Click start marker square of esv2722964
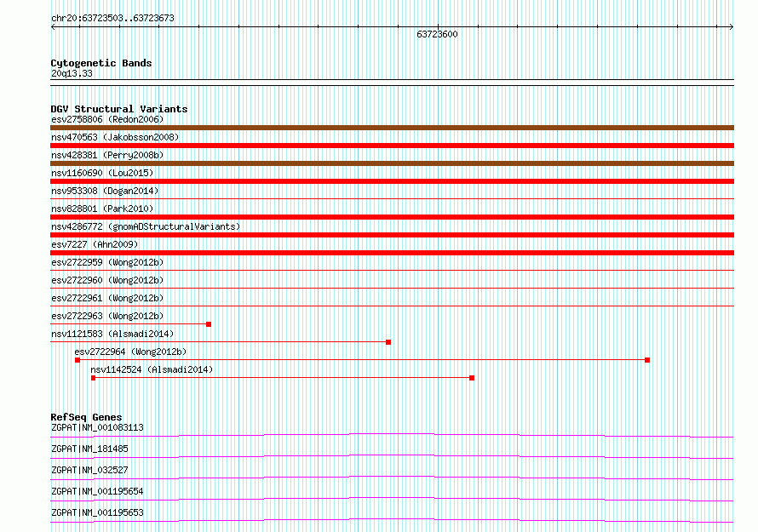This screenshot has height=532, width=758. coord(78,360)
